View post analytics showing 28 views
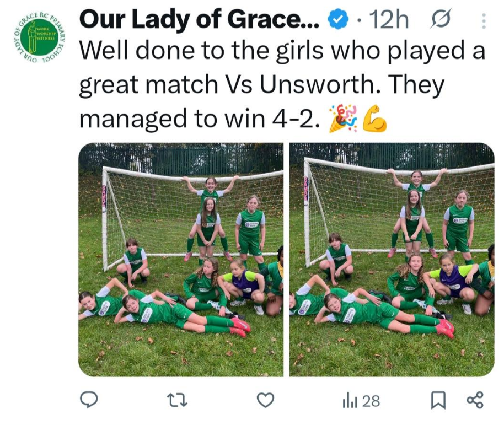The image size is (504, 425). 361,401
